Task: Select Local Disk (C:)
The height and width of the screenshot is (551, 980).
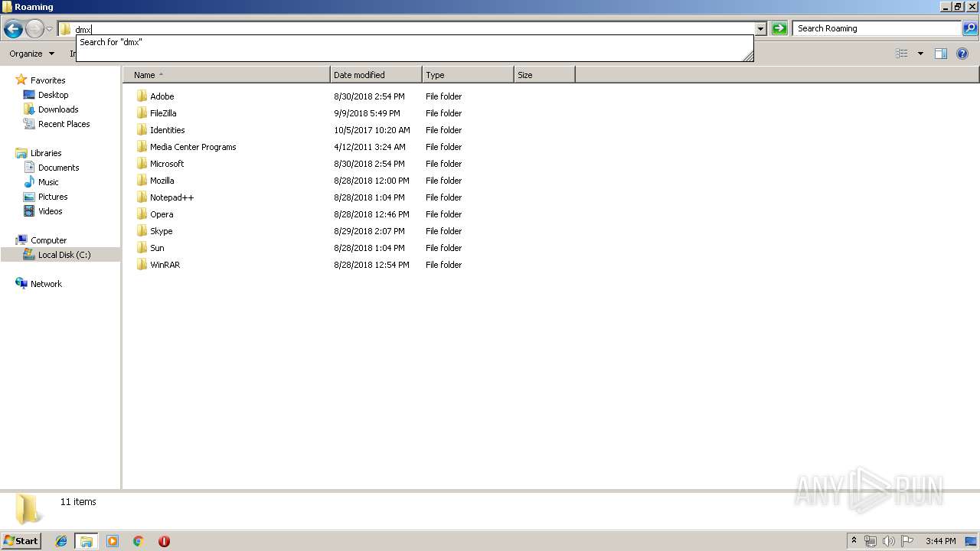Action: pyautogui.click(x=64, y=255)
